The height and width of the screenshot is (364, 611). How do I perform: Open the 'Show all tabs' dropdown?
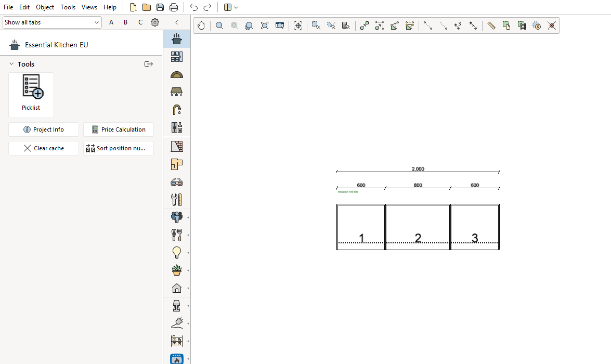(x=52, y=22)
